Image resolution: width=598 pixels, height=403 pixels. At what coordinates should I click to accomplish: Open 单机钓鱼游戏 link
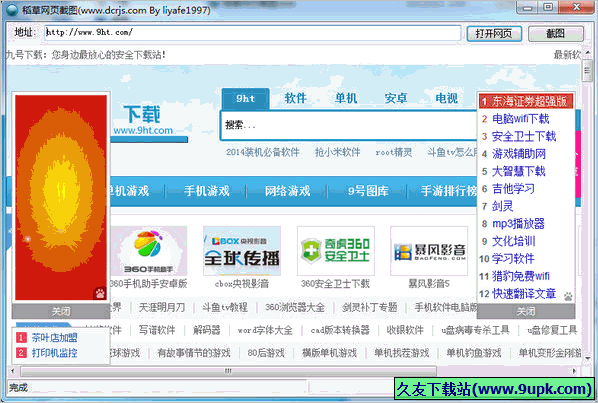pyautogui.click(x=474, y=353)
